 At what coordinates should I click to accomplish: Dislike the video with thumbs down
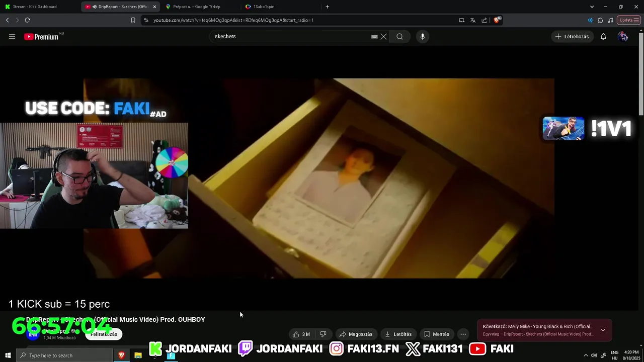tap(323, 334)
